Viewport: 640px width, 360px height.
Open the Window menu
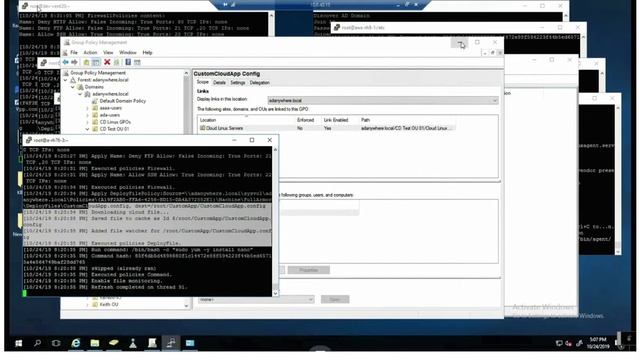point(128,53)
